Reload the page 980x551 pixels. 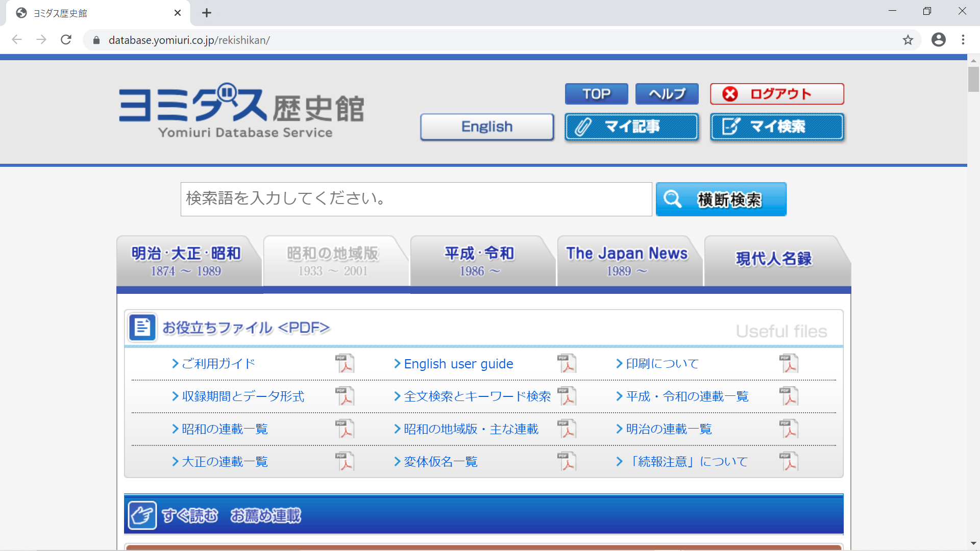[x=66, y=40]
